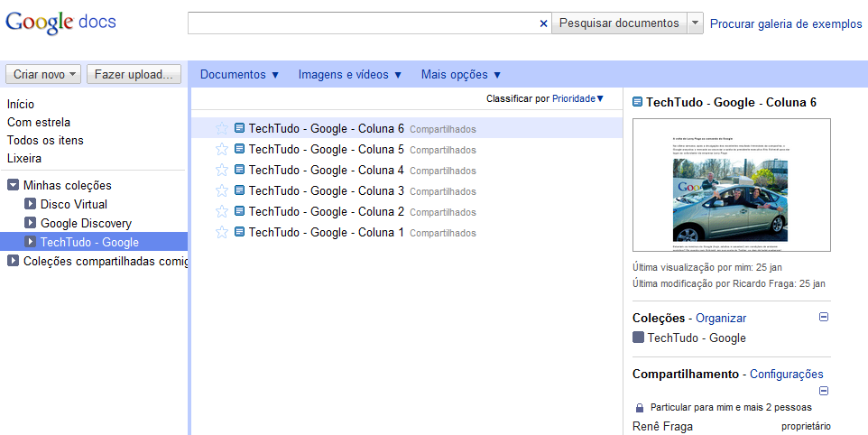868x435 pixels.
Task: Expand the Disco Virtual collection arrow
Action: pyautogui.click(x=31, y=205)
